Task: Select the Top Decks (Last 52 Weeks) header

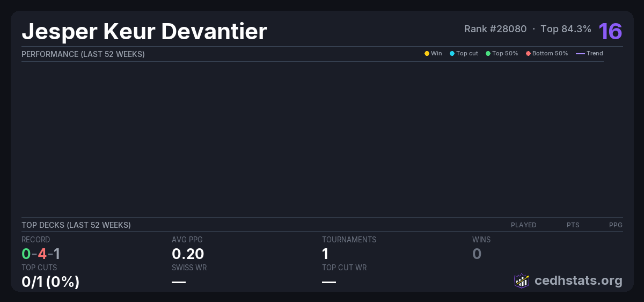Action: (x=76, y=225)
